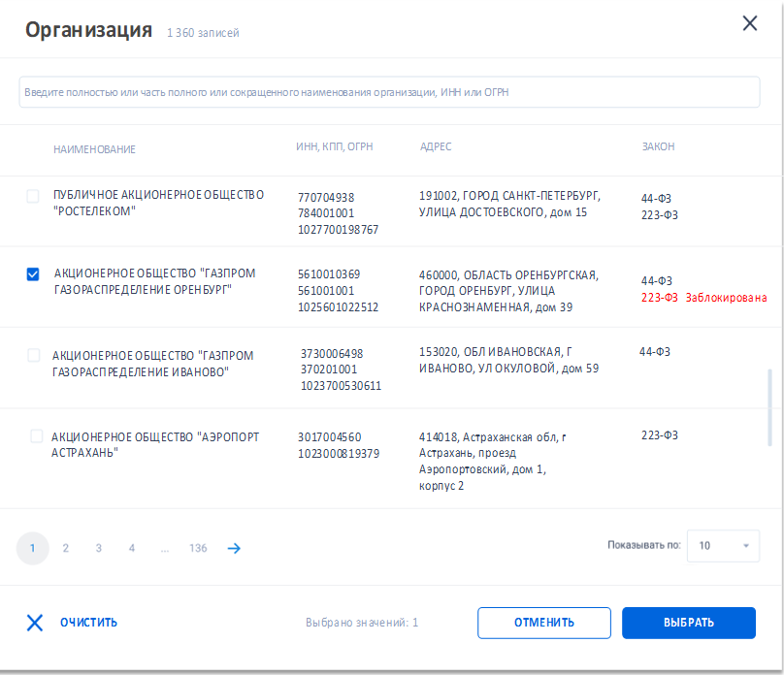Screen dimensions: 784x675
Task: Click ИНН 770704938 in Ростелеком row
Action: tap(326, 197)
